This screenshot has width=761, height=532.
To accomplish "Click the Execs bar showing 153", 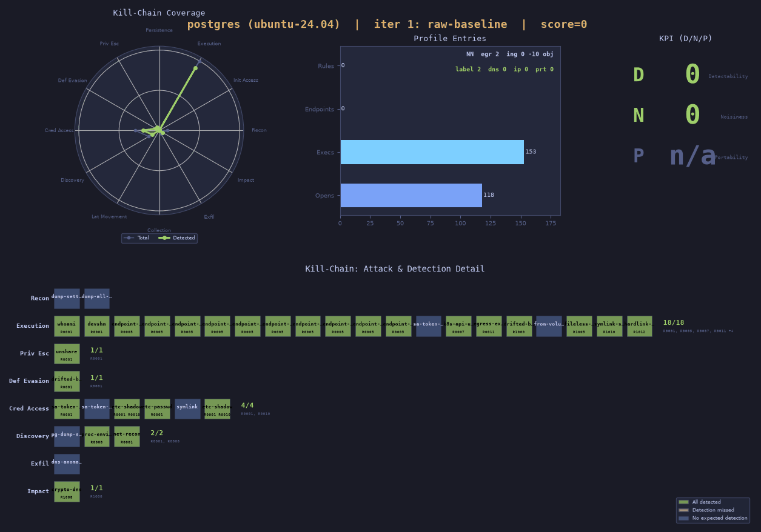I will 432,152.
